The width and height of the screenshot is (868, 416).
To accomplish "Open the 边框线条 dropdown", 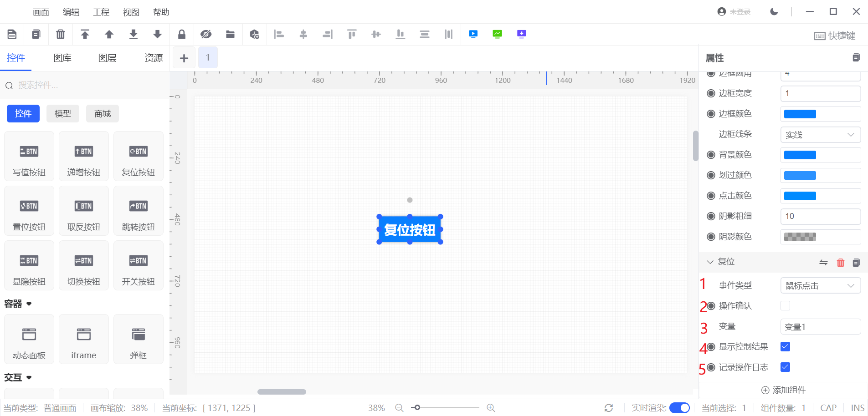I will pos(820,135).
